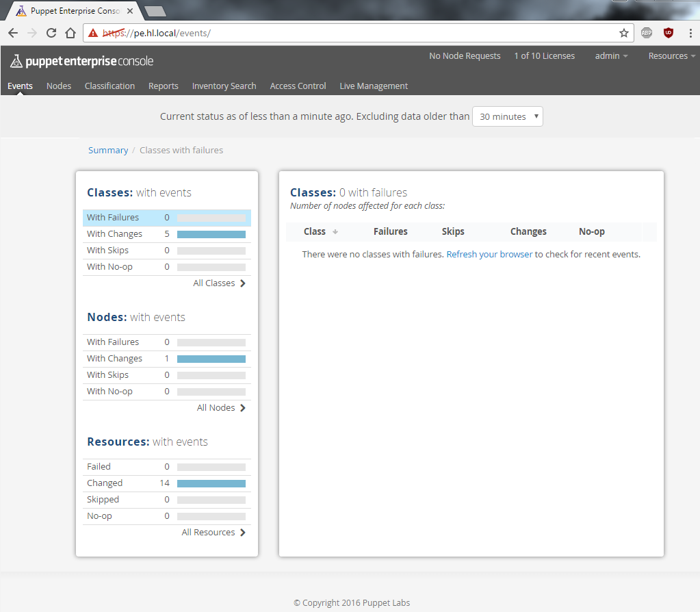Viewport: 700px width, 612px height.
Task: Select Nodes With Skips row
Action: tap(167, 375)
